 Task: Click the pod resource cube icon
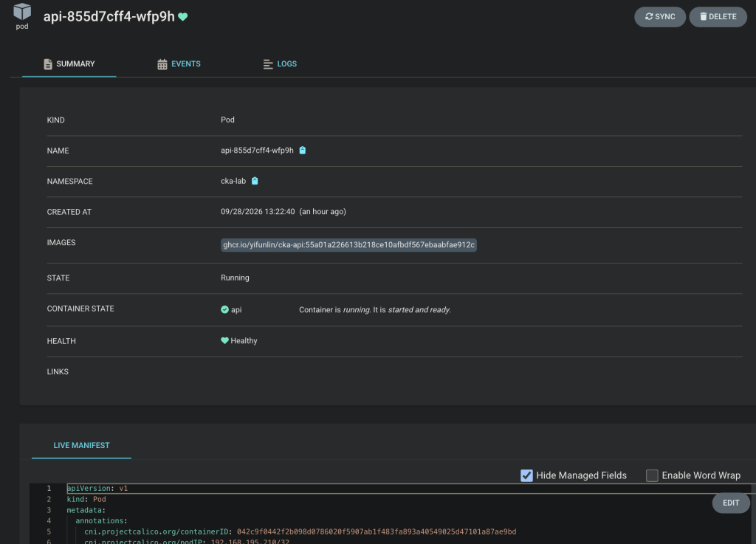coord(22,11)
